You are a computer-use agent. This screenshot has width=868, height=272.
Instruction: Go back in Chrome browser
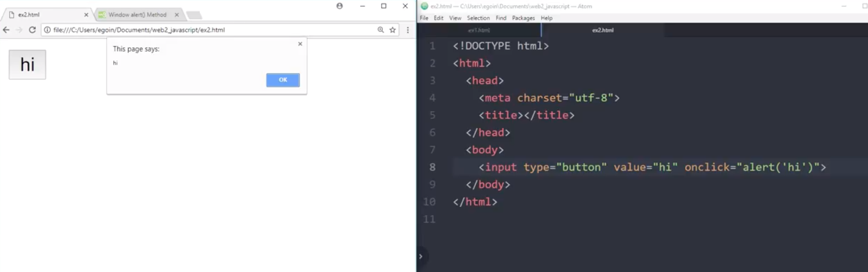tap(6, 30)
